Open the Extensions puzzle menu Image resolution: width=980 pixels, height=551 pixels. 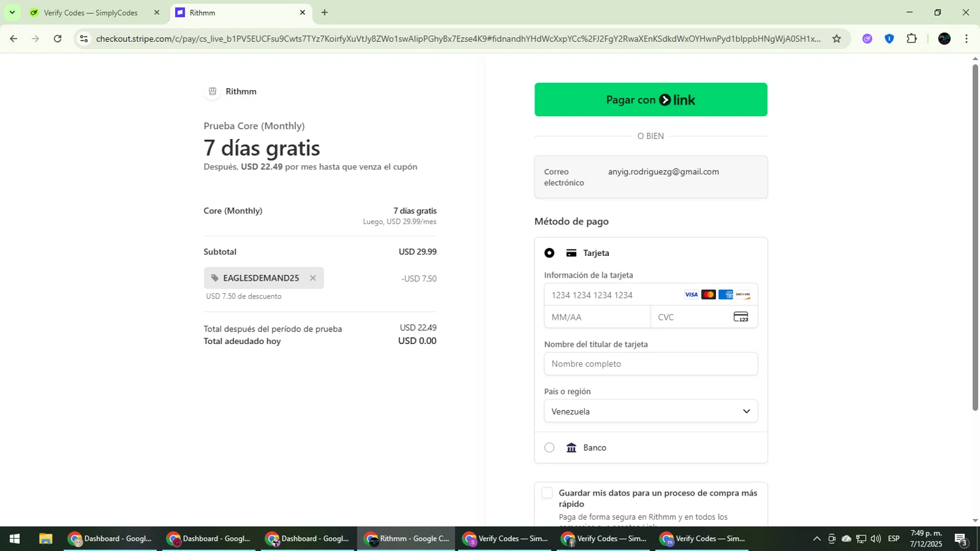point(912,39)
